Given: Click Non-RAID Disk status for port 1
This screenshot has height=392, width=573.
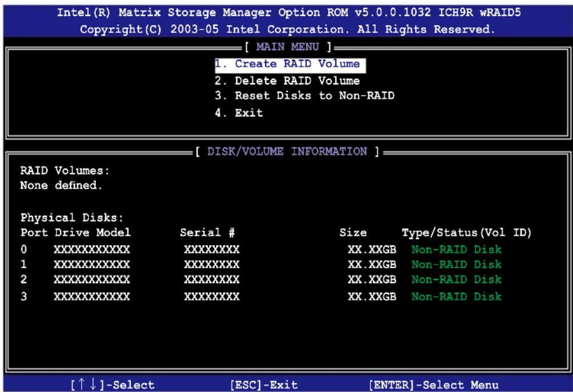Looking at the screenshot, I should [x=457, y=265].
